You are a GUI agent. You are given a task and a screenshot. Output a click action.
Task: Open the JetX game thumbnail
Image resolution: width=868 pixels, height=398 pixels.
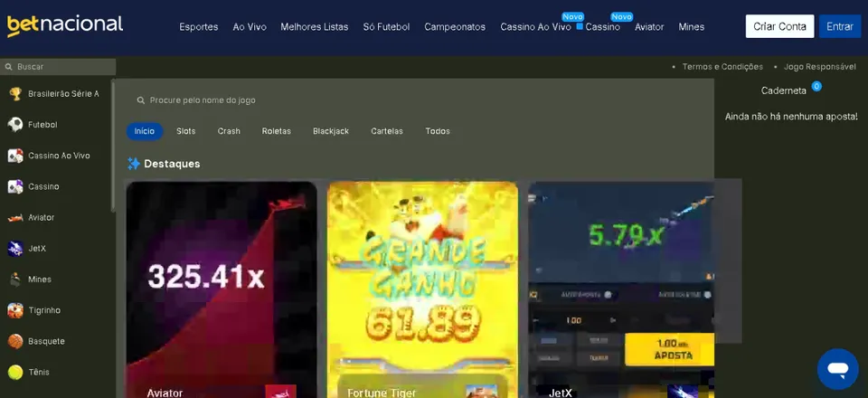[621, 290]
